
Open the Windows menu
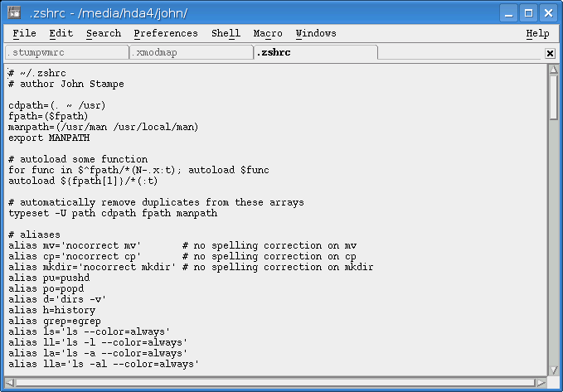click(x=316, y=34)
